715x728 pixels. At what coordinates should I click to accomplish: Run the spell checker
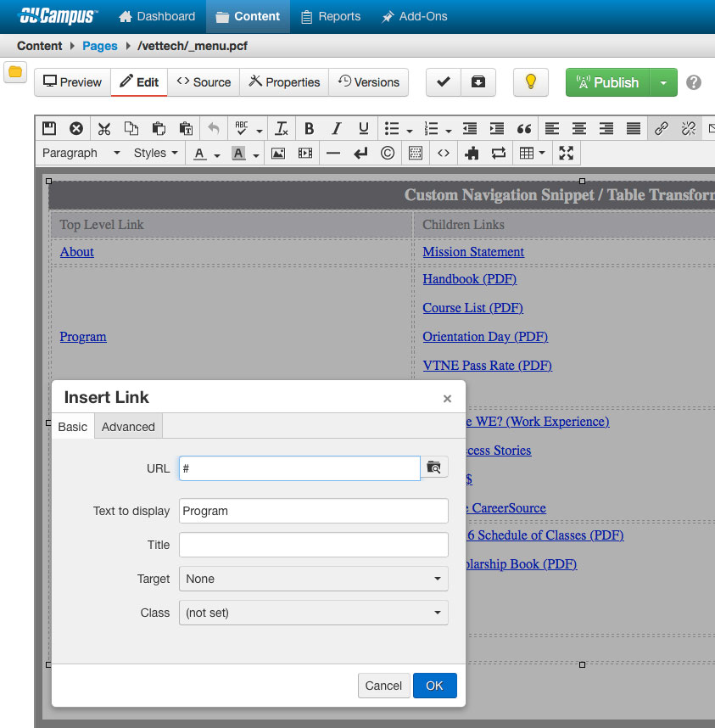tap(243, 128)
